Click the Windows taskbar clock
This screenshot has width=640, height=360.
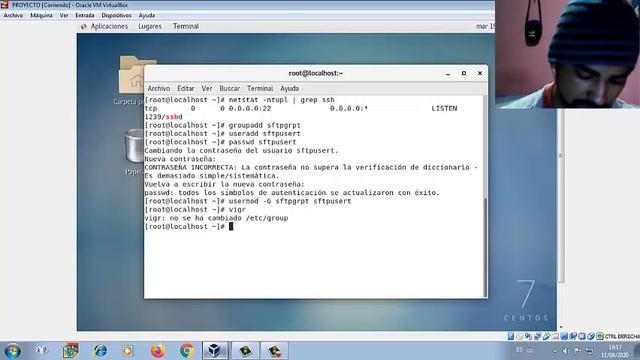pos(615,351)
